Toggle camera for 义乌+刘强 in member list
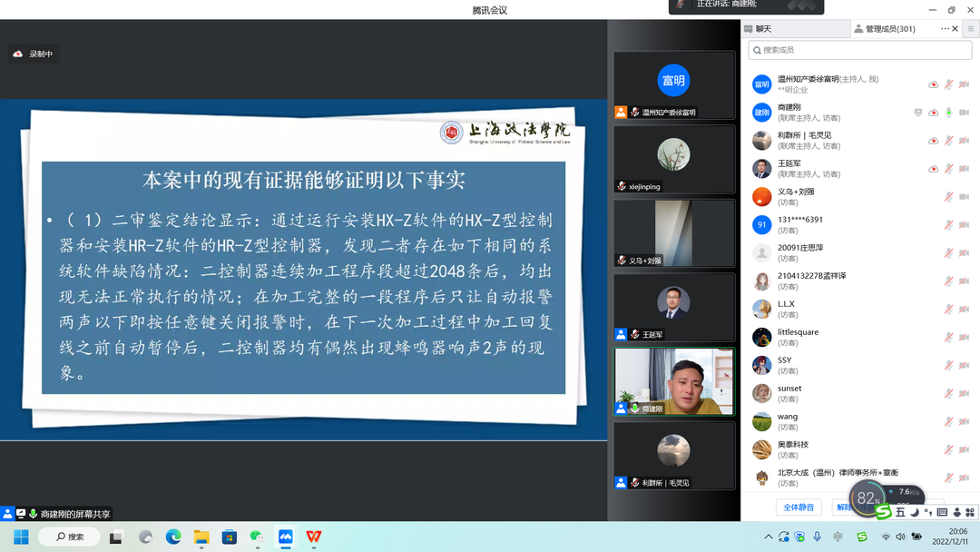The height and width of the screenshot is (552, 980). pos(964,197)
